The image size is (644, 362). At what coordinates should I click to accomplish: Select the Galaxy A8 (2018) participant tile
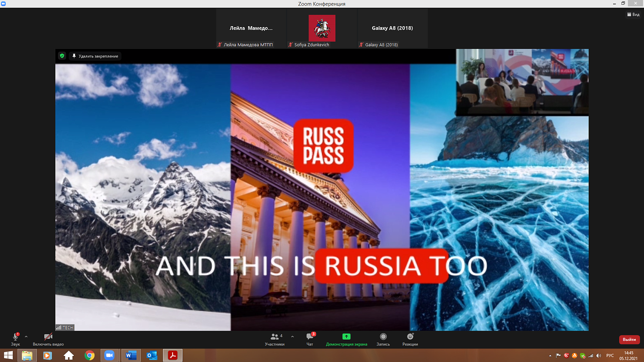tap(392, 28)
